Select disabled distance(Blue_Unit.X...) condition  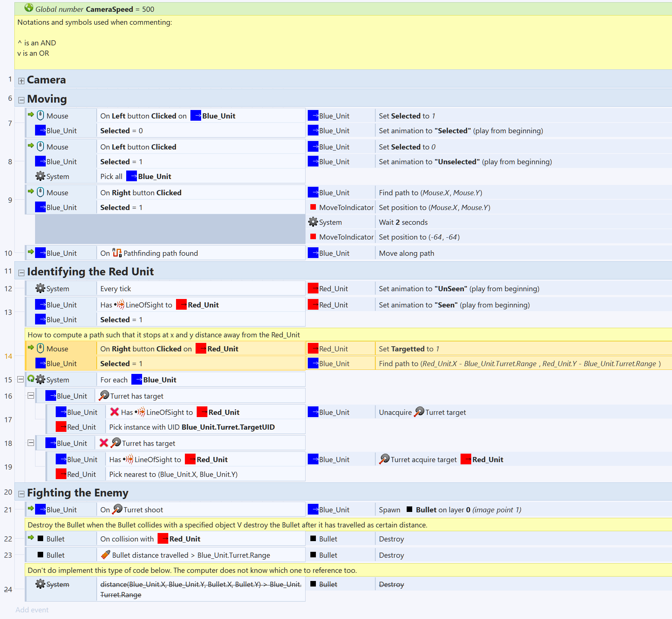click(201, 589)
